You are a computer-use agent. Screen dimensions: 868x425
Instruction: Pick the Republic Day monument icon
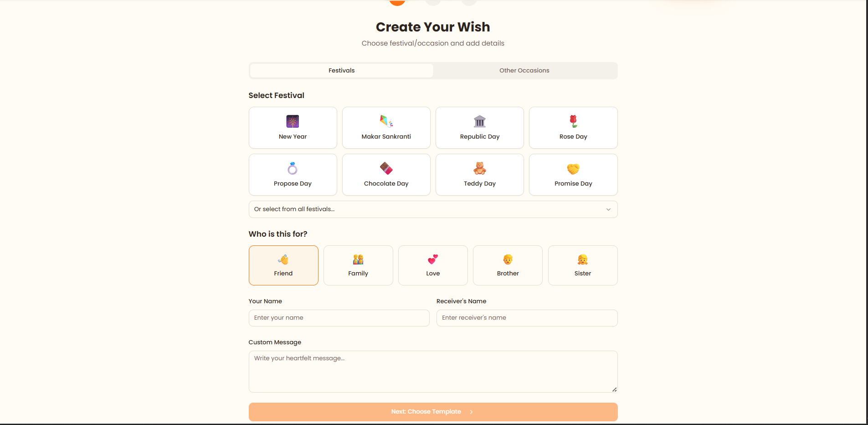click(479, 121)
